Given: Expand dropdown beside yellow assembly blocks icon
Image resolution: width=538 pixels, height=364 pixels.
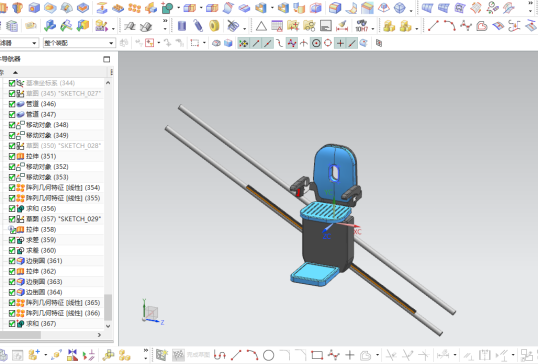Looking at the screenshot, I should (x=417, y=29).
